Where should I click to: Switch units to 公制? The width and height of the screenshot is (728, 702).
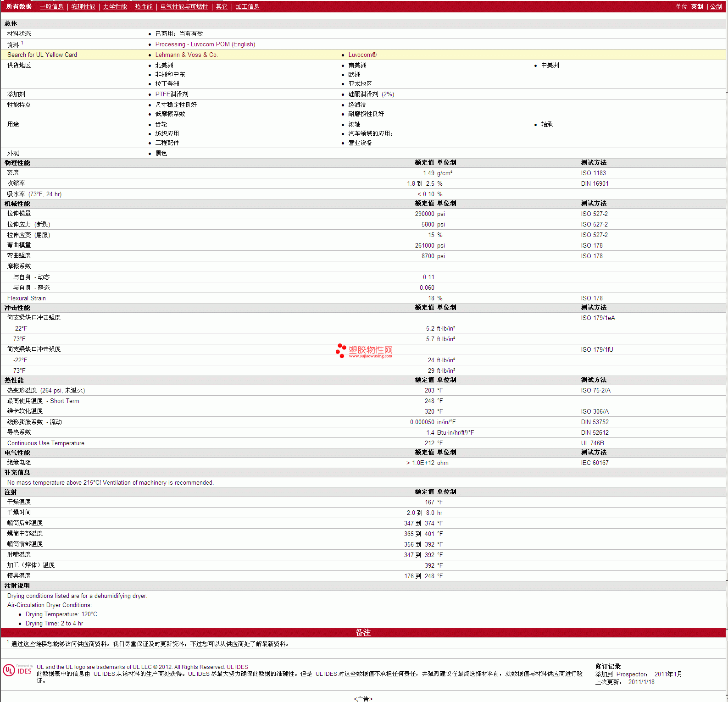pos(716,6)
